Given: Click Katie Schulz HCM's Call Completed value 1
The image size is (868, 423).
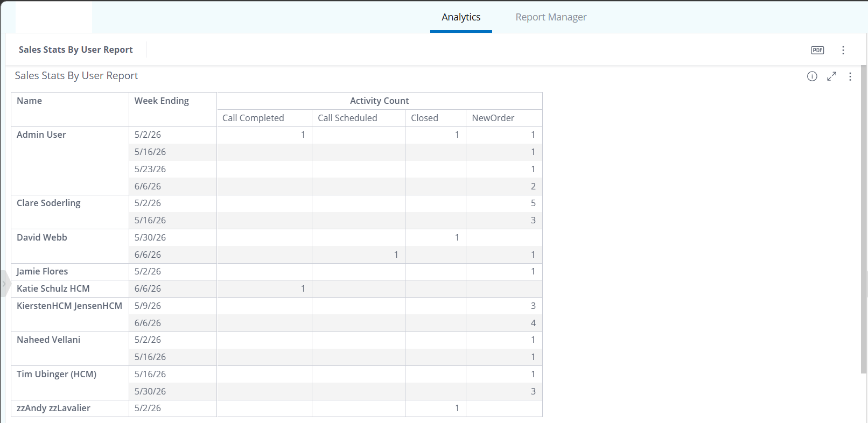Looking at the screenshot, I should [264, 288].
